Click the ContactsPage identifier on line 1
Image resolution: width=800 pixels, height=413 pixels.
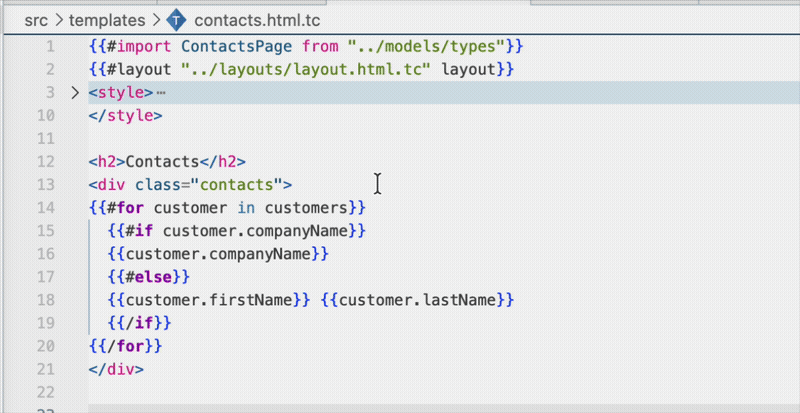[237, 47]
